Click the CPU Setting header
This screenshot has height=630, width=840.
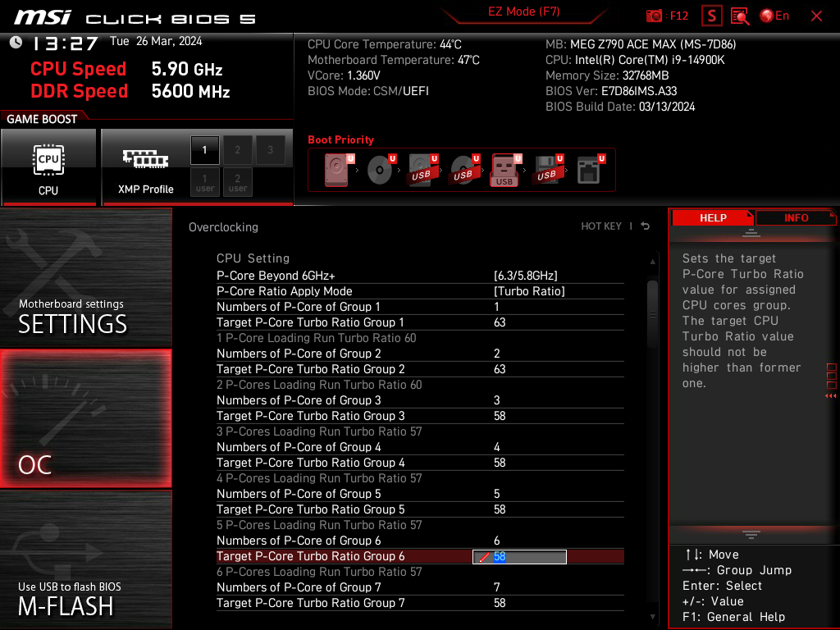(x=253, y=258)
